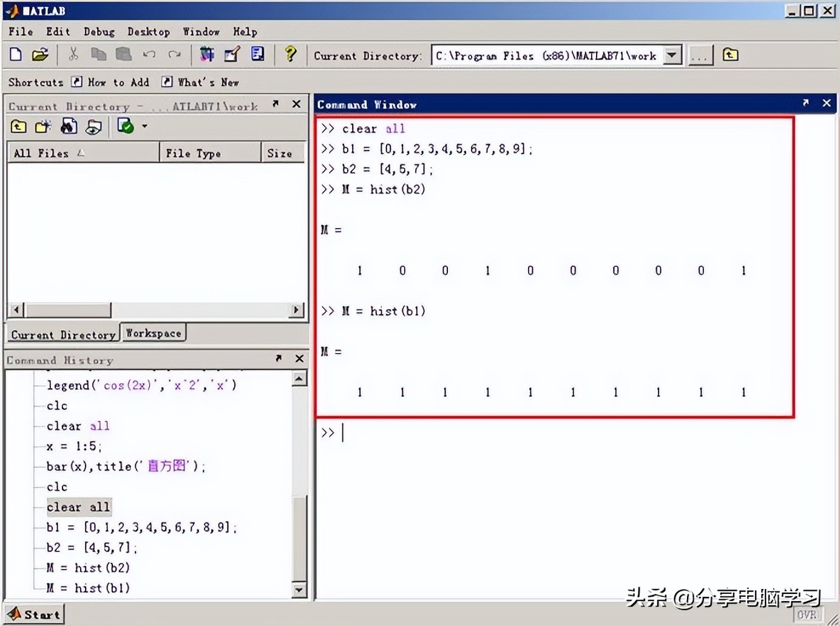
Task: Paste from clipboard toolbar icon
Action: click(124, 55)
